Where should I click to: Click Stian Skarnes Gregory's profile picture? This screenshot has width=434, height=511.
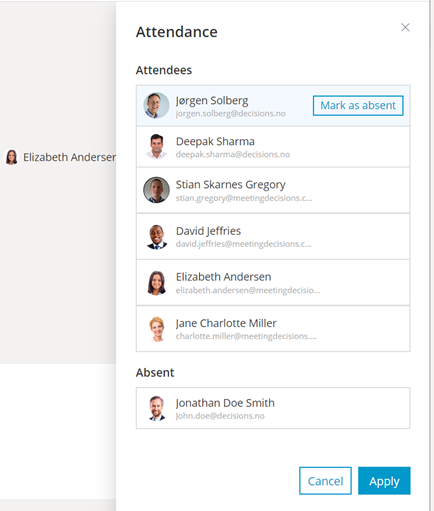[156, 190]
